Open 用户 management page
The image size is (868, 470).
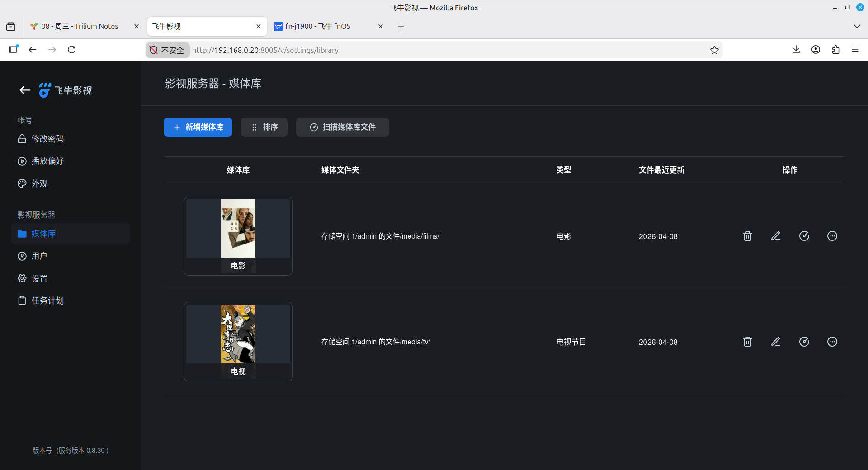tap(39, 256)
